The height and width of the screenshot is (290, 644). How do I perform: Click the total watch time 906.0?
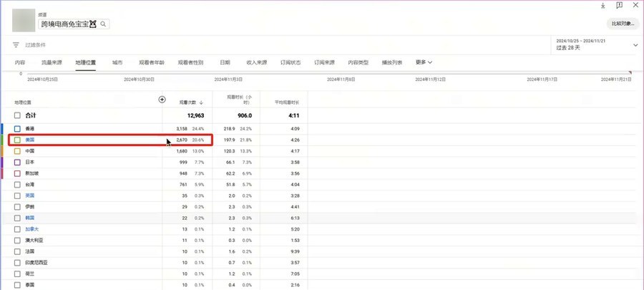coord(245,116)
